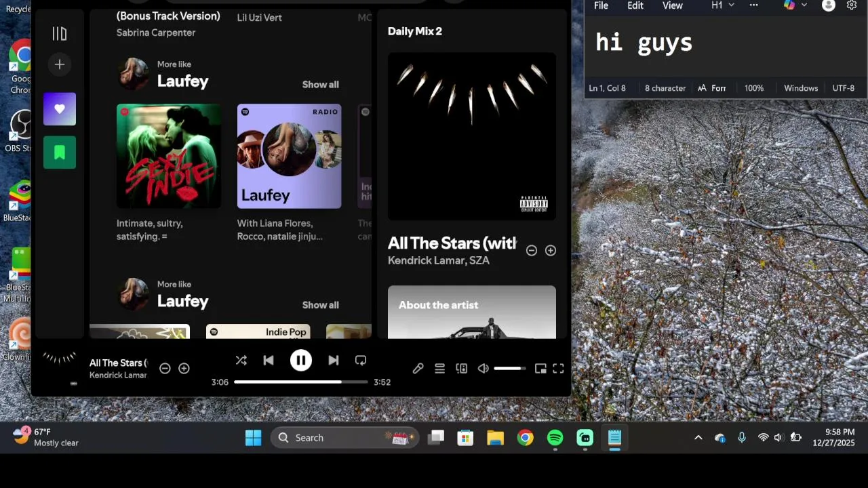
Task: Click Kendrick Lamar, SZA under the song title
Action: pos(439,261)
